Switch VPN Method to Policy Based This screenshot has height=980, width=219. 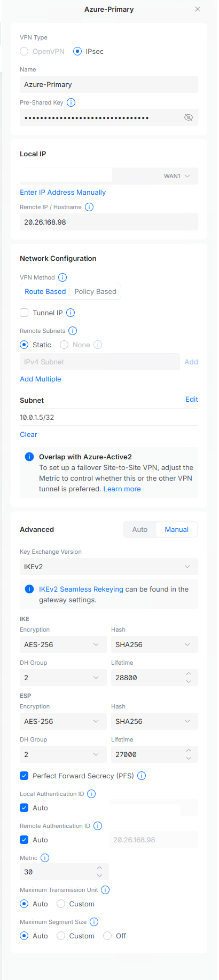coord(96,291)
